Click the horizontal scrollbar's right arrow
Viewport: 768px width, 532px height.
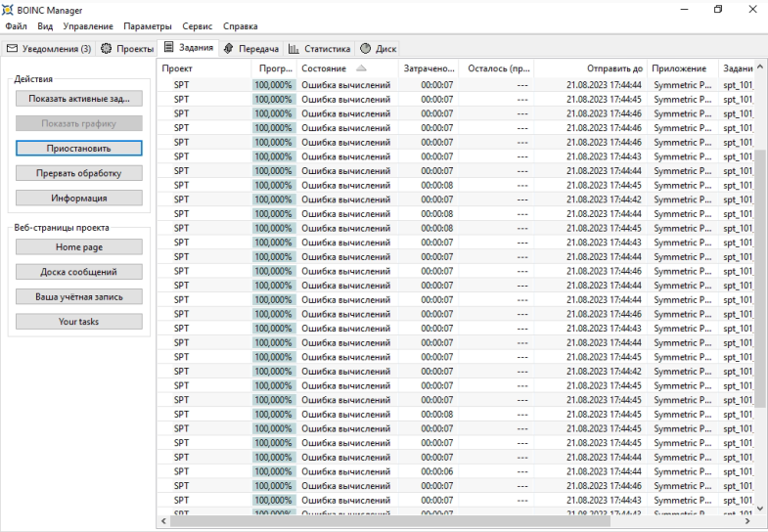click(x=747, y=521)
